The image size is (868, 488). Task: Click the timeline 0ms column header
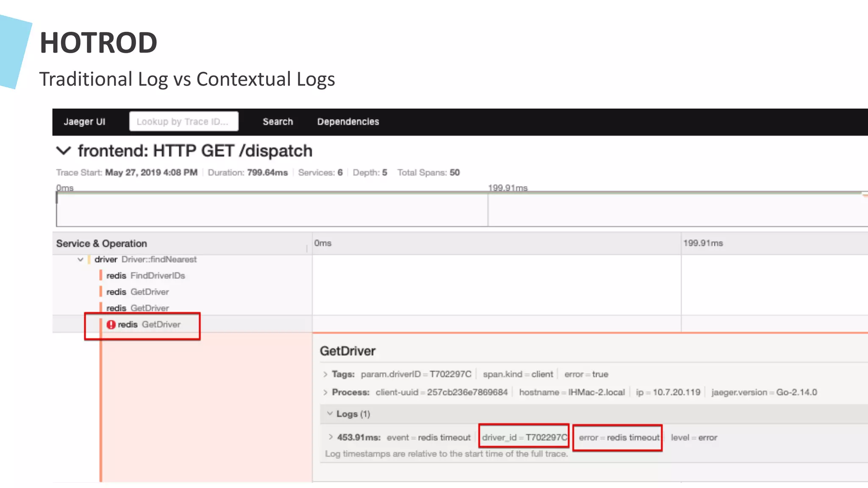click(x=323, y=243)
